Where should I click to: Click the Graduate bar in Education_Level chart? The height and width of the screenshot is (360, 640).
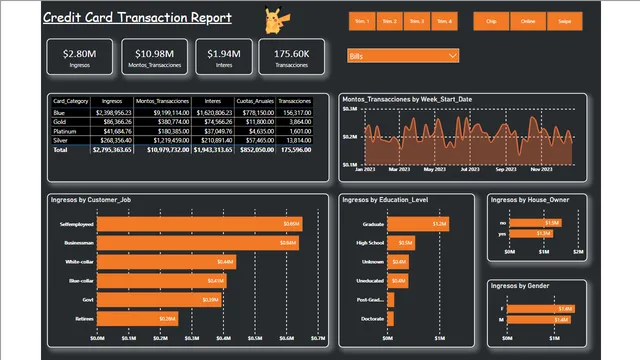[418, 224]
